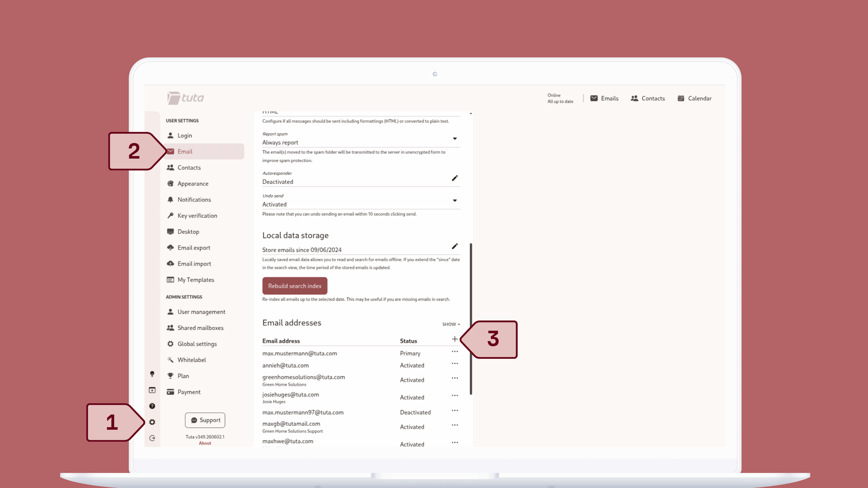868x488 pixels.
Task: Open Payment settings
Action: coord(205,392)
